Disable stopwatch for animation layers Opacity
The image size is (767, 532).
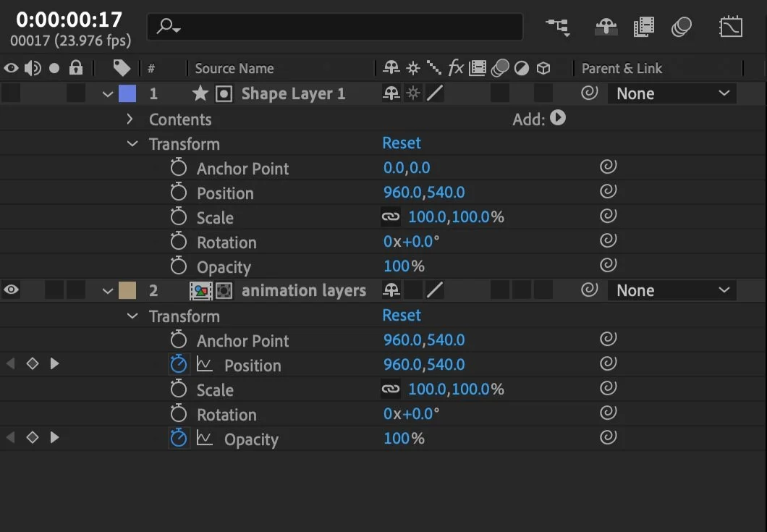179,438
